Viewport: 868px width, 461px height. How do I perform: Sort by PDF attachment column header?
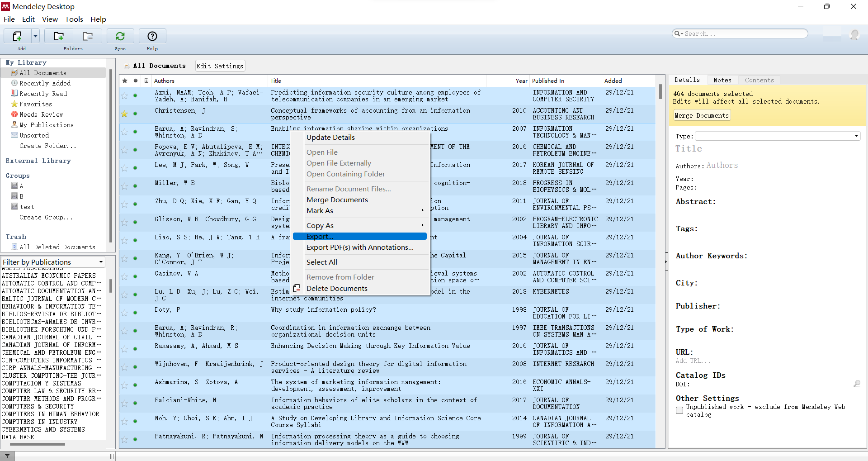146,81
